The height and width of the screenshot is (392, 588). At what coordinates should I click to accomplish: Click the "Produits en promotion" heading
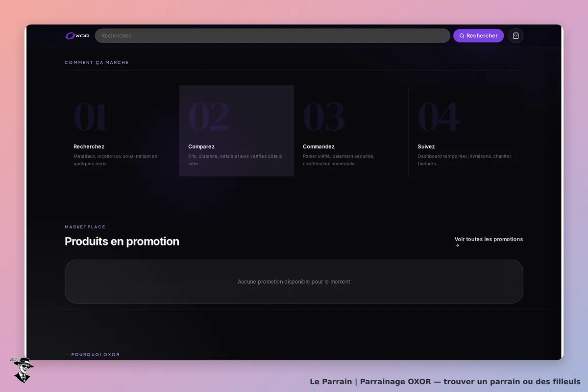[x=122, y=241]
